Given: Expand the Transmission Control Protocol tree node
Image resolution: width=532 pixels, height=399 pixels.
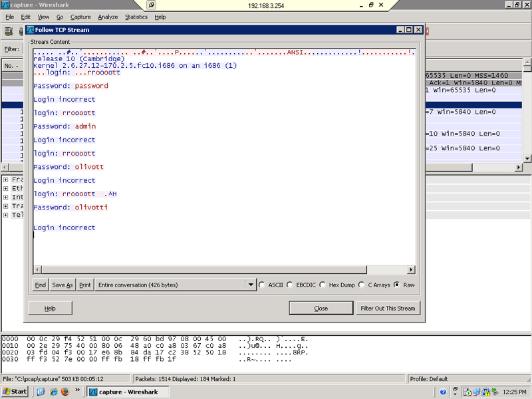Looking at the screenshot, I should click(x=6, y=206).
